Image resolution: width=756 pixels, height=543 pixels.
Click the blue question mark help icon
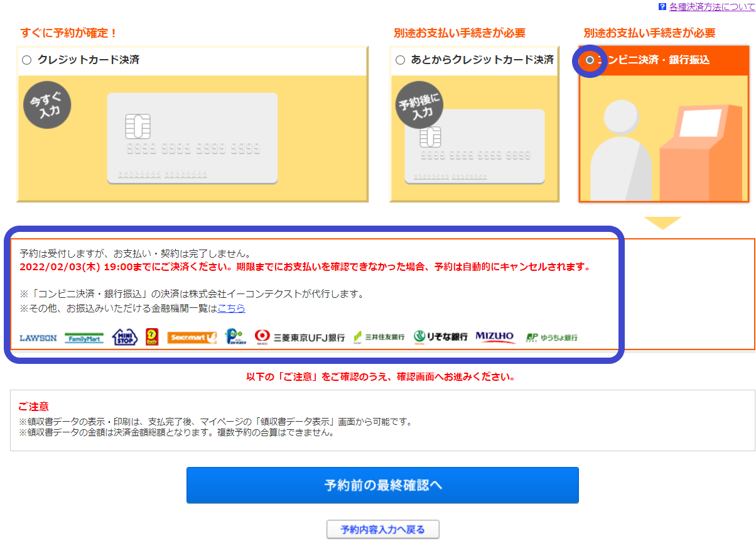[662, 6]
